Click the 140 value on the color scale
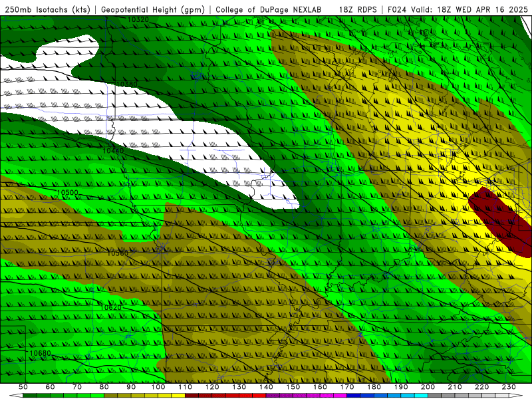The width and height of the screenshot is (532, 399). tap(266, 387)
